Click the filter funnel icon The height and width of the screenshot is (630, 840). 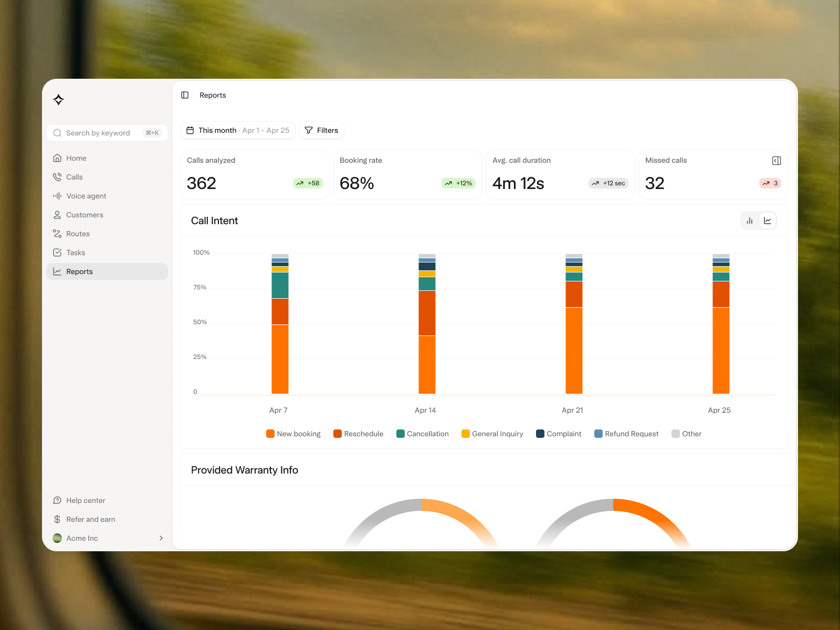pyautogui.click(x=309, y=130)
